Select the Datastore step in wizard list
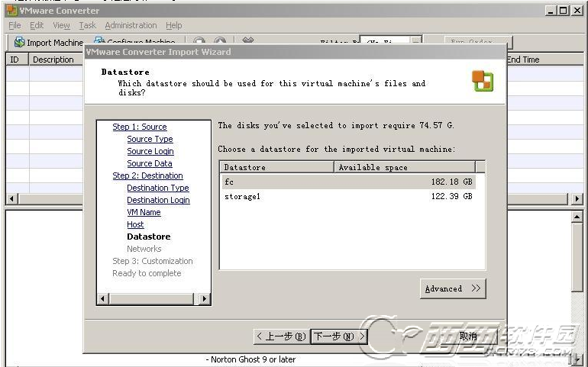This screenshot has height=367, width=588. pos(149,237)
